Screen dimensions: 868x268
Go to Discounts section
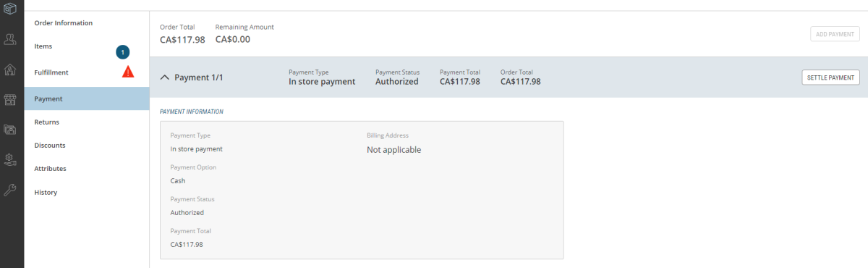pyautogui.click(x=50, y=146)
